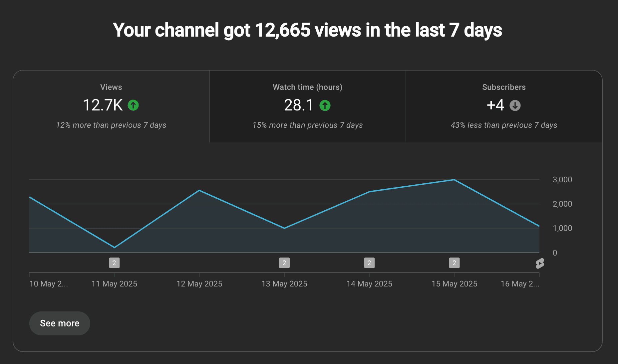Click the 11 May 2025 axis label
This screenshot has height=364, width=618.
tap(114, 284)
